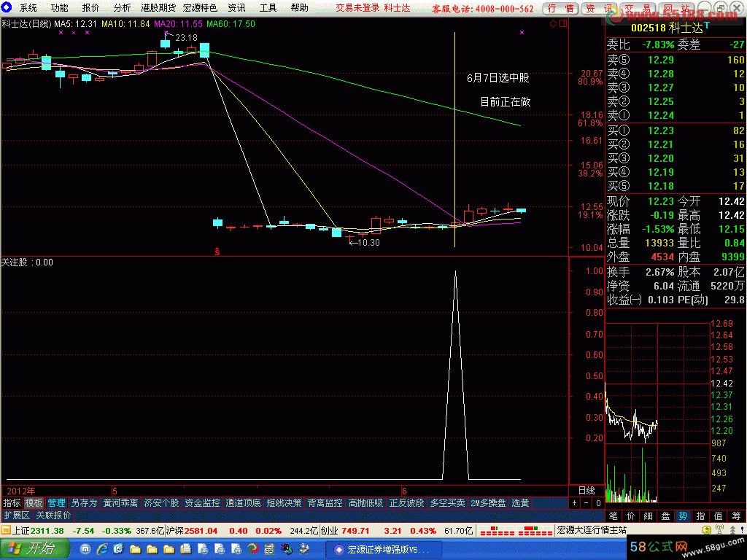Expand the 扩展区 extension area
747x560 pixels.
click(16, 515)
